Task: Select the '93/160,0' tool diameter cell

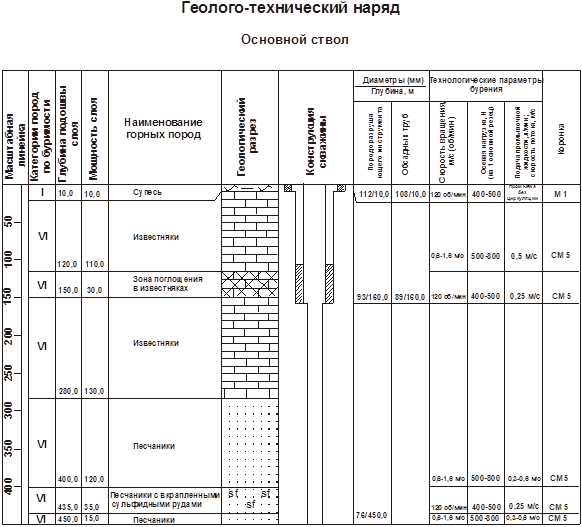Action: (372, 297)
